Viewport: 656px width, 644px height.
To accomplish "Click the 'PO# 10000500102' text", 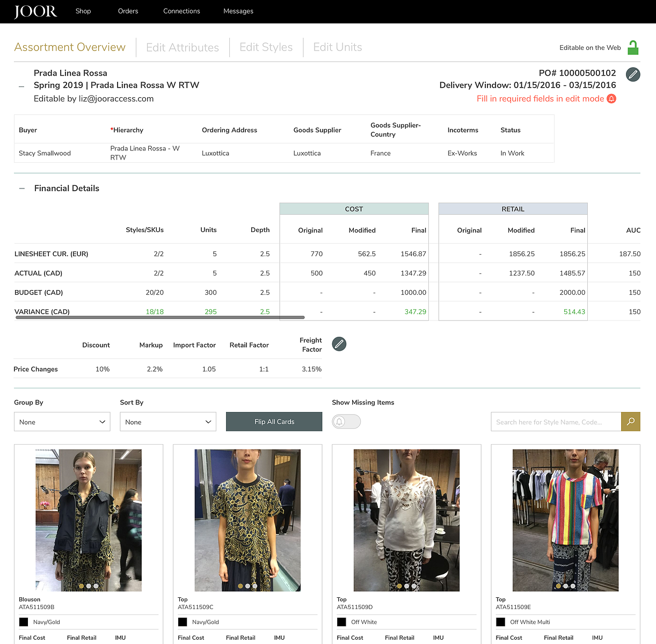I will [x=577, y=73].
